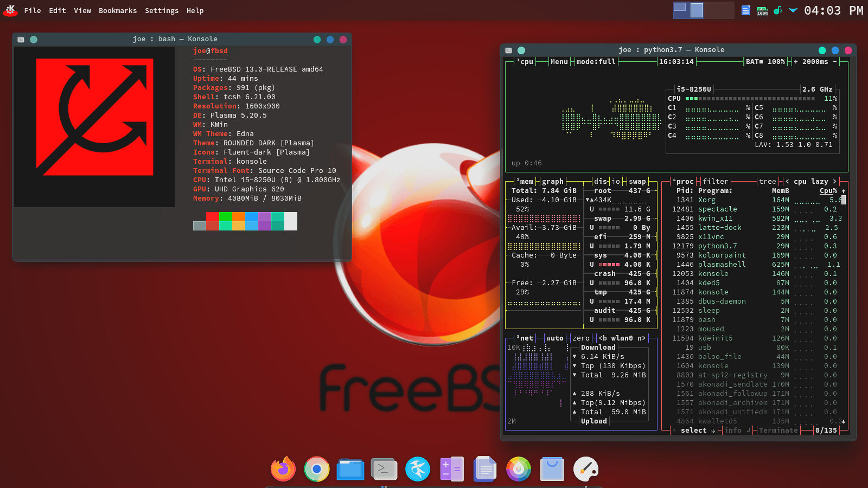The height and width of the screenshot is (488, 868).
Task: Click the window menu icon of bash Konsole
Action: coord(21,39)
